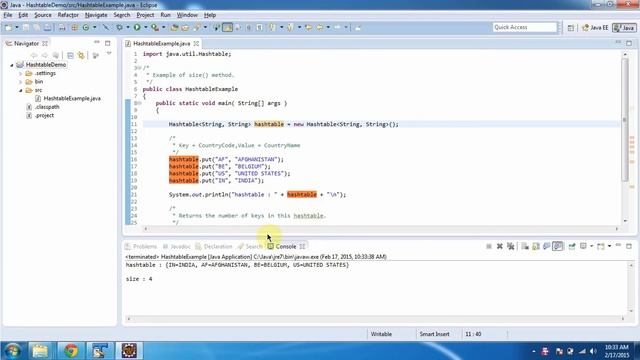This screenshot has height=360, width=640.
Task: Run the program with green play icon
Action: 137,28
